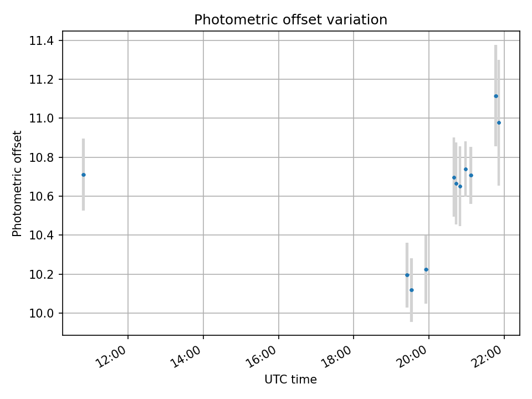Click the 12:00 x-axis tick label
Image resolution: width=532 pixels, height=399 pixels.
point(112,356)
